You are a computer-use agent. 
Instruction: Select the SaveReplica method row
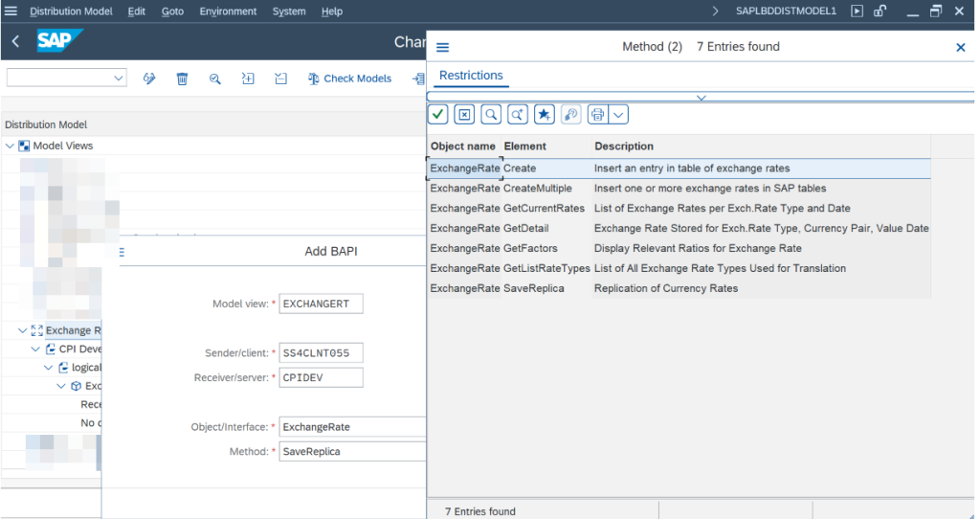coord(679,288)
